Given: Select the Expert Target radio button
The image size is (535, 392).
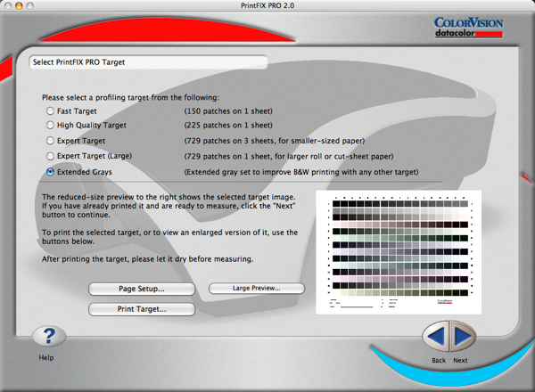Looking at the screenshot, I should [50, 141].
